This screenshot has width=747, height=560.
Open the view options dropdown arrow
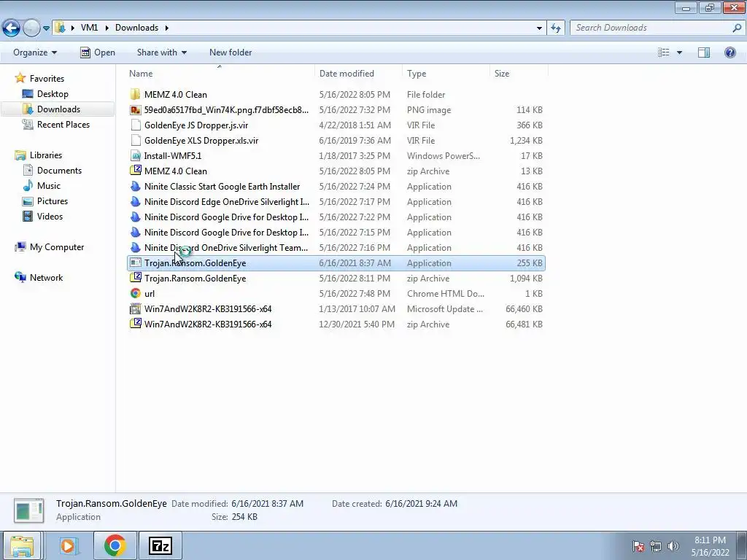[679, 52]
